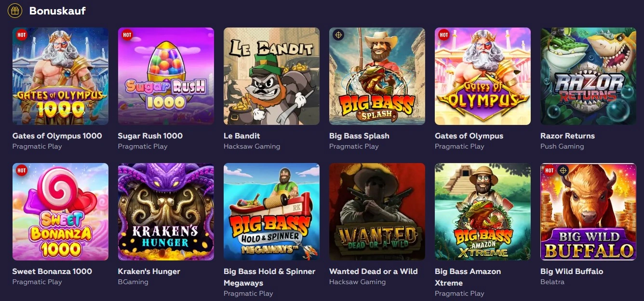Click Push Gaming provider under Razor Returns

coord(562,147)
